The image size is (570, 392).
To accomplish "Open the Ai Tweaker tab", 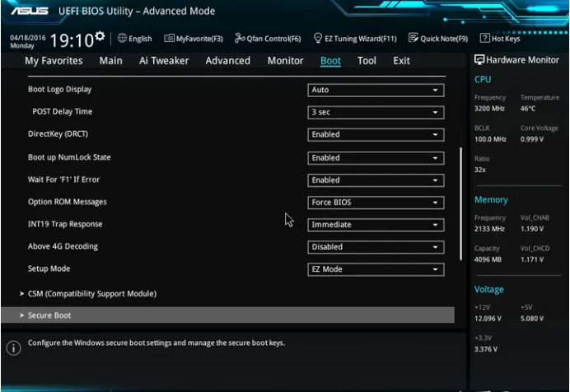I will (x=164, y=61).
